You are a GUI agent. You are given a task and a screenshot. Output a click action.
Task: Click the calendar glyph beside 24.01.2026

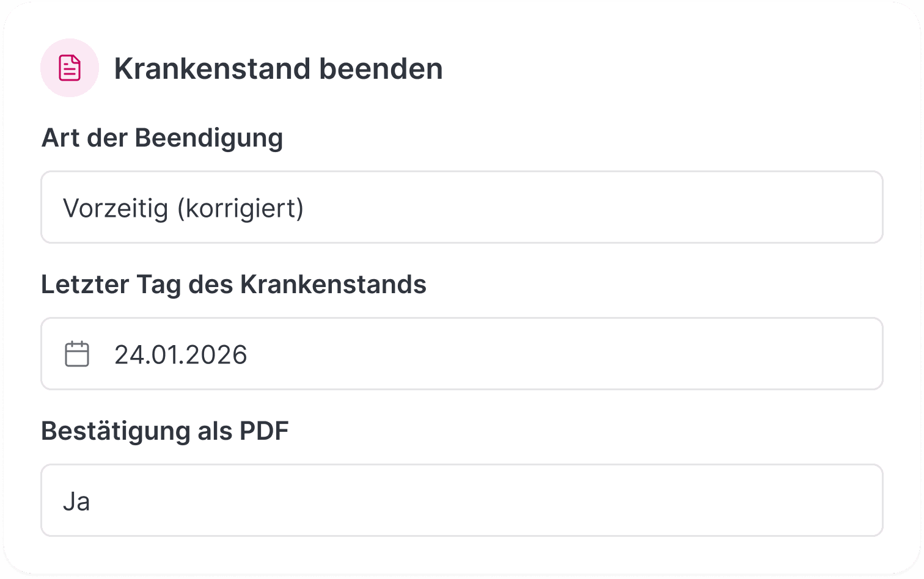(x=78, y=354)
